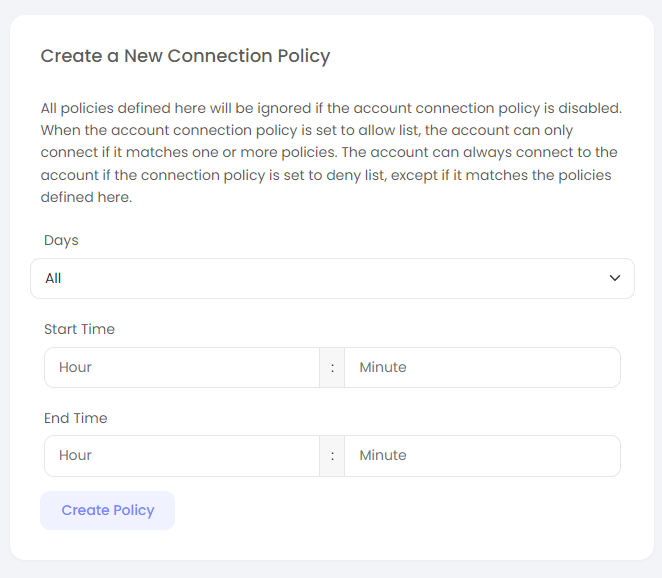The image size is (662, 578).
Task: Select the 'All' value text in Days
Action: [53, 278]
